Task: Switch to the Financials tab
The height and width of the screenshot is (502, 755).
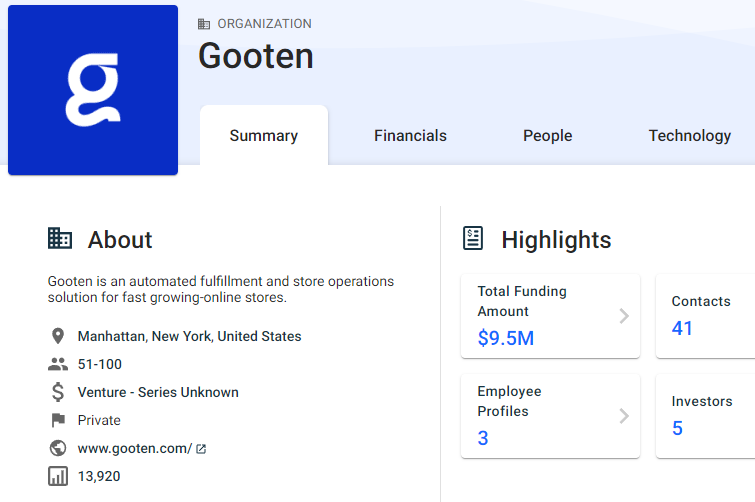Action: coord(410,136)
